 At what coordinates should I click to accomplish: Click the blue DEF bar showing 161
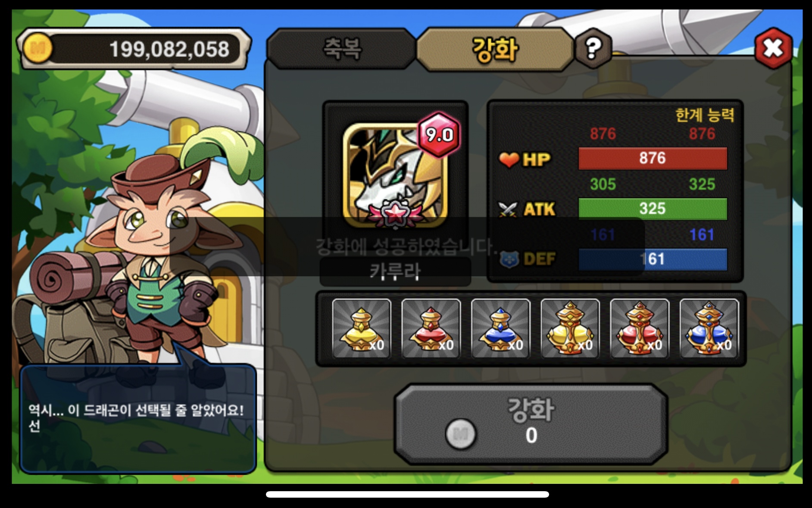pyautogui.click(x=653, y=259)
